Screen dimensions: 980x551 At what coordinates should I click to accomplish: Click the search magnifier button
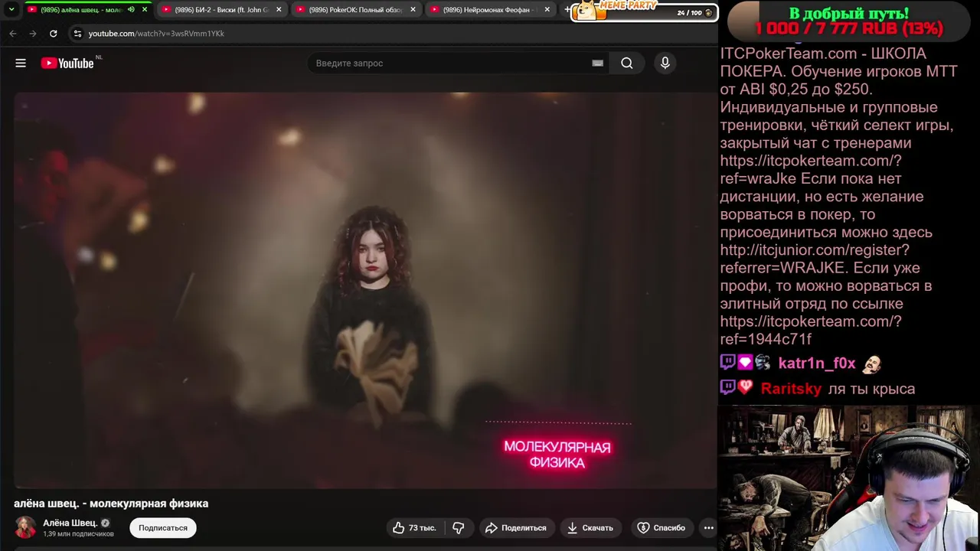click(627, 64)
